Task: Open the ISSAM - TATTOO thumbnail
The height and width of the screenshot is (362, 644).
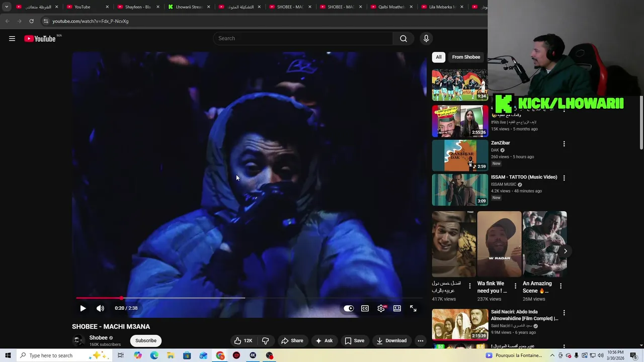Action: click(460, 190)
